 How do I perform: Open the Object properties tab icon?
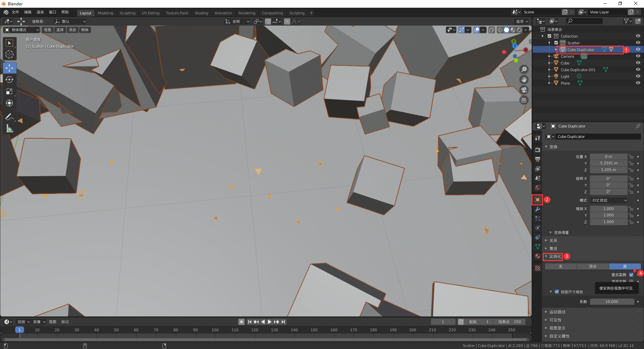(538, 200)
